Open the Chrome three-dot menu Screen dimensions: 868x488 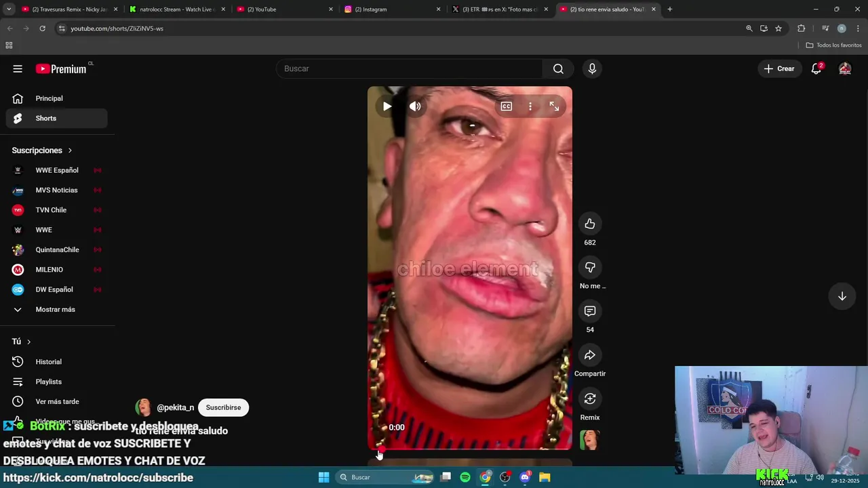tap(858, 28)
